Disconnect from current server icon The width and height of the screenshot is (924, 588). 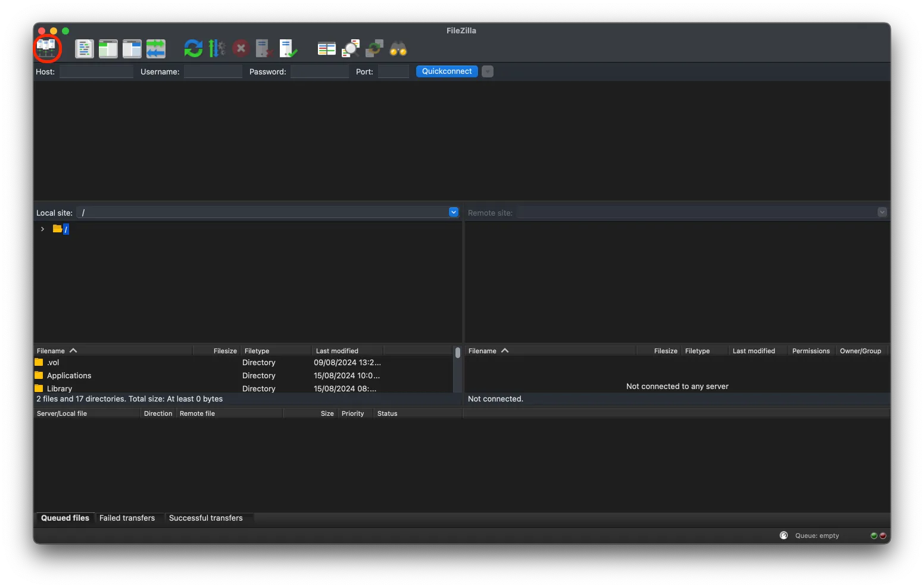265,48
